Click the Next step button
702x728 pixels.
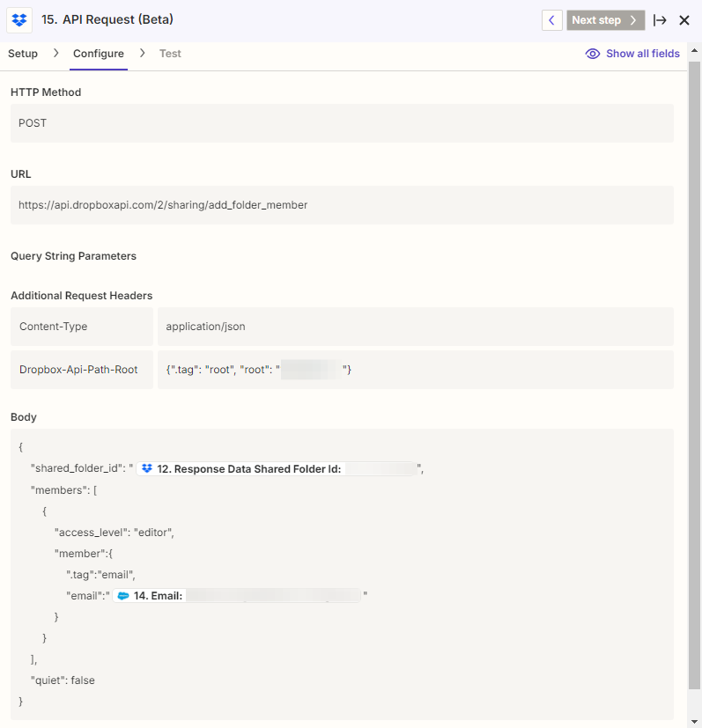(605, 20)
